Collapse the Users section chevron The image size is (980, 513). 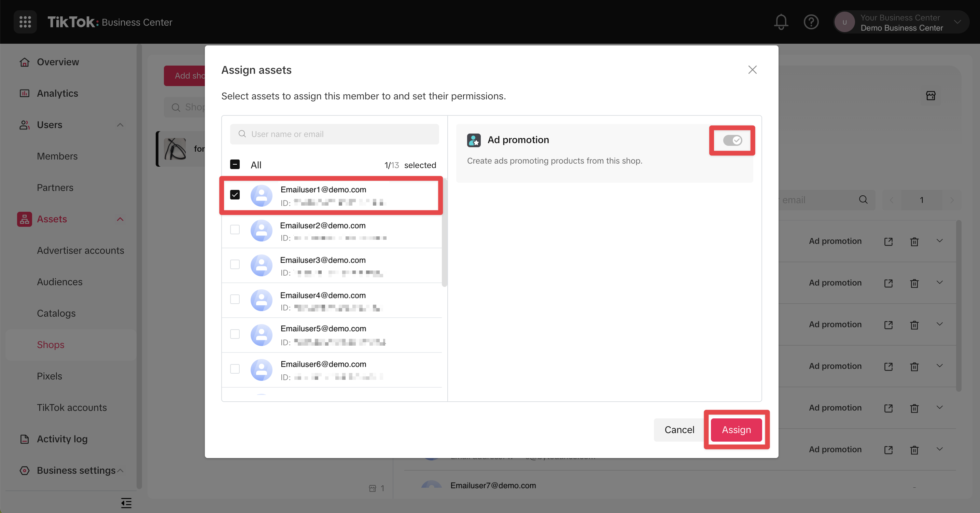click(120, 125)
